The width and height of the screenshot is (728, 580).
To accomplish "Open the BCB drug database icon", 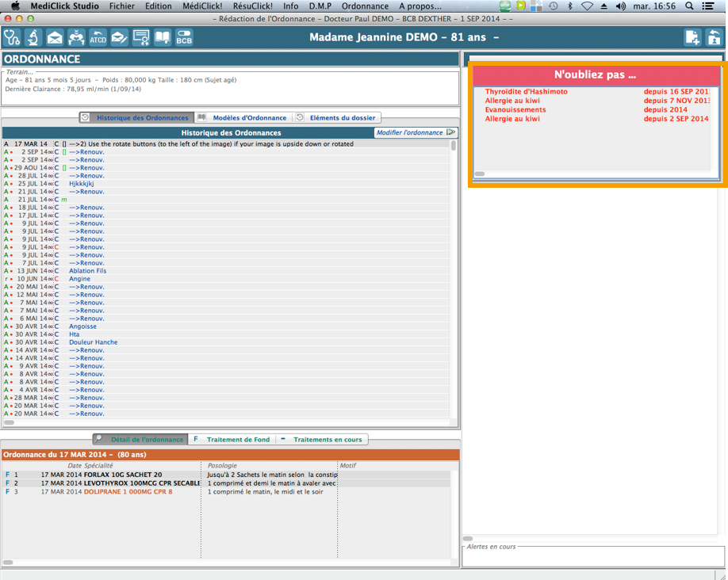I will [x=184, y=37].
